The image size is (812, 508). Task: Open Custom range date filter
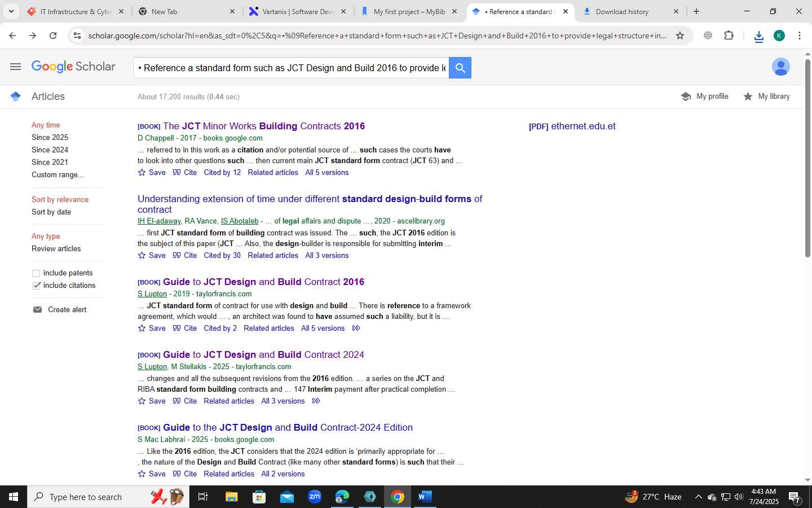[58, 174]
